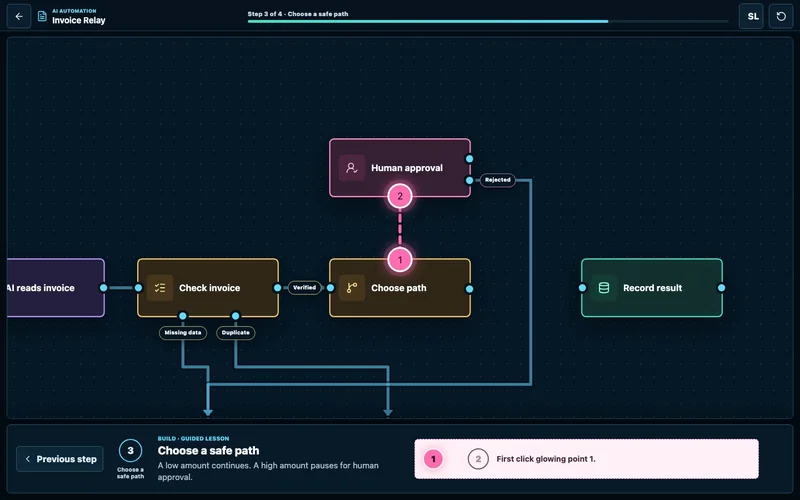
Task: Click the upper right port of Human approval
Action: 469,159
